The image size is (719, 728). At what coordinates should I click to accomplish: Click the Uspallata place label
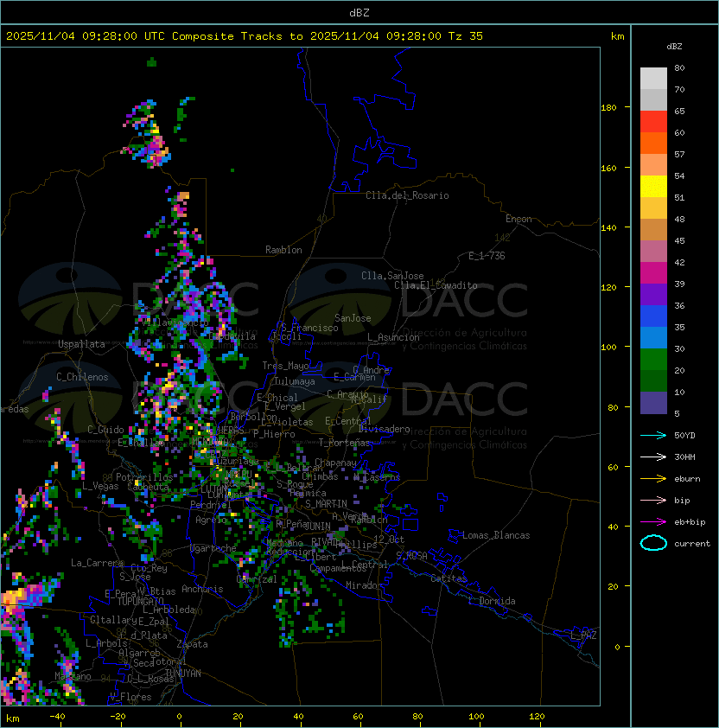pyautogui.click(x=81, y=344)
